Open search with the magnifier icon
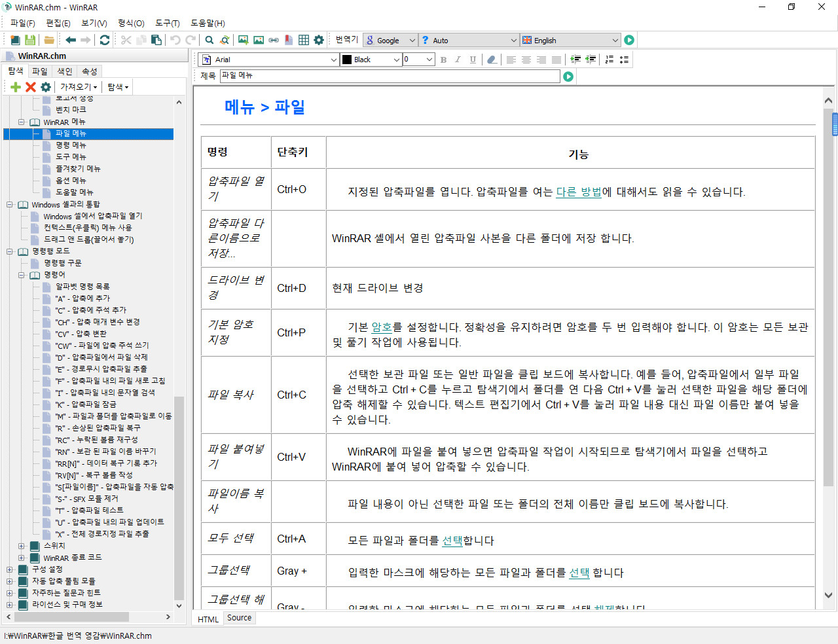 (209, 40)
